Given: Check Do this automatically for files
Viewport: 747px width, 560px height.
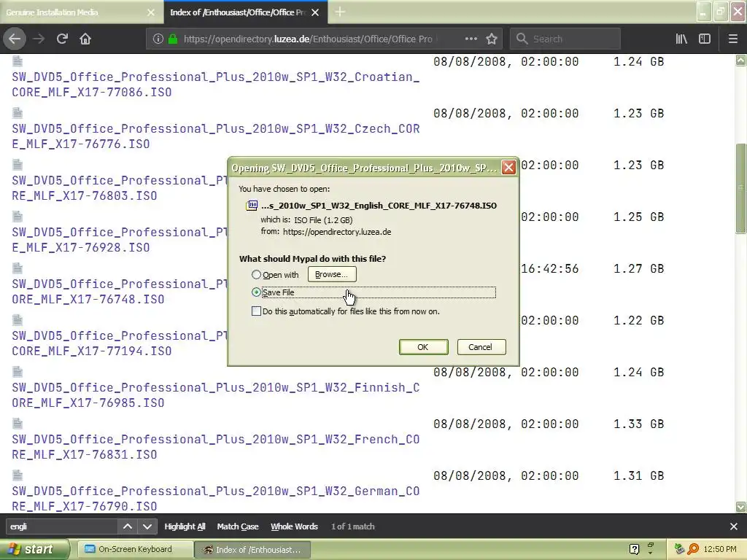Looking at the screenshot, I should [x=256, y=311].
